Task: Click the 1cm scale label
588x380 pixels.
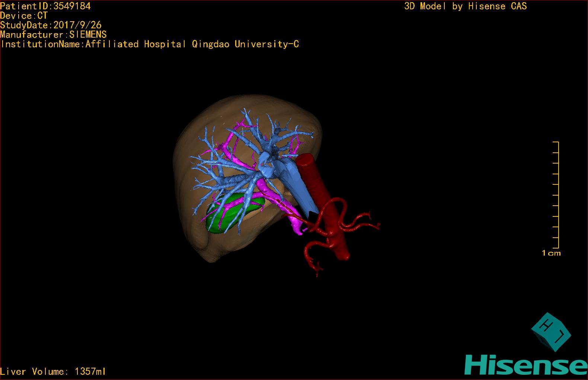Action: [551, 253]
